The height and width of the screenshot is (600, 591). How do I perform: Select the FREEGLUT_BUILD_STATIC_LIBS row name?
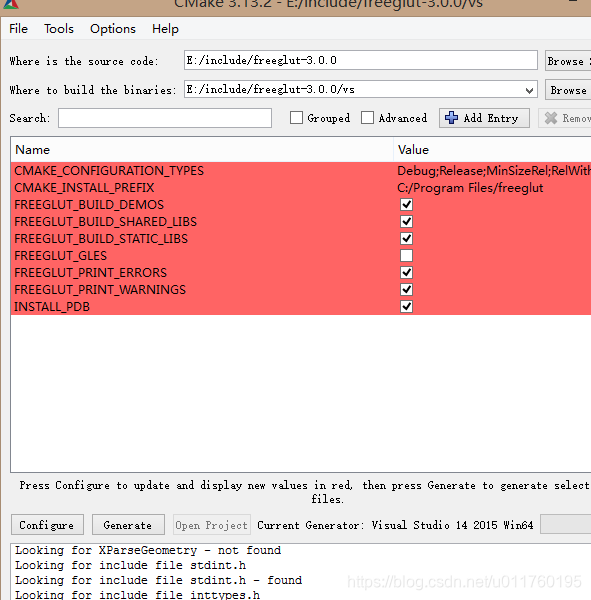tap(101, 239)
